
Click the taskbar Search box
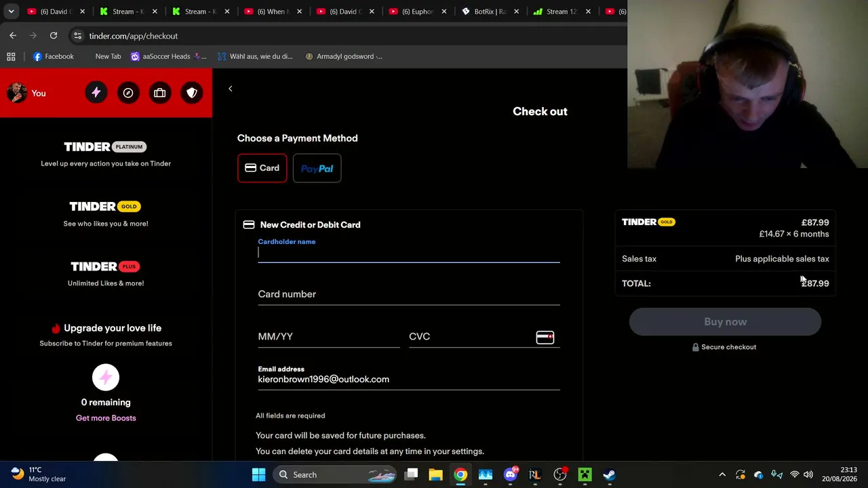[335, 474]
